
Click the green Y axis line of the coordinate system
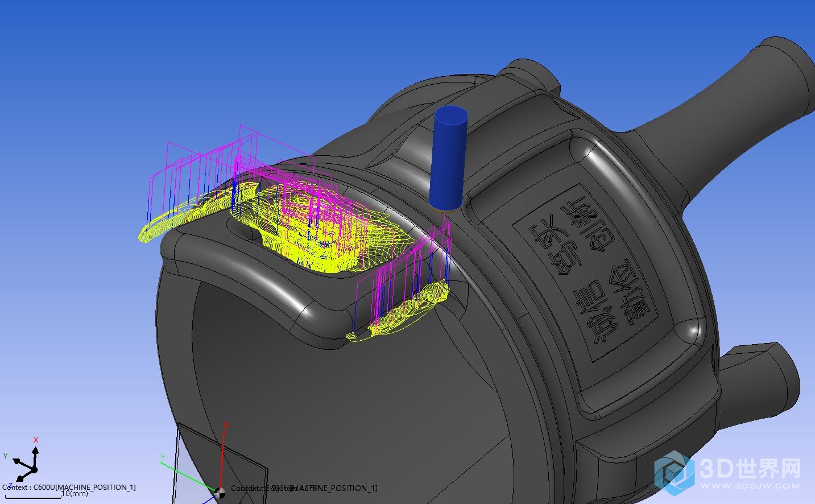(189, 476)
